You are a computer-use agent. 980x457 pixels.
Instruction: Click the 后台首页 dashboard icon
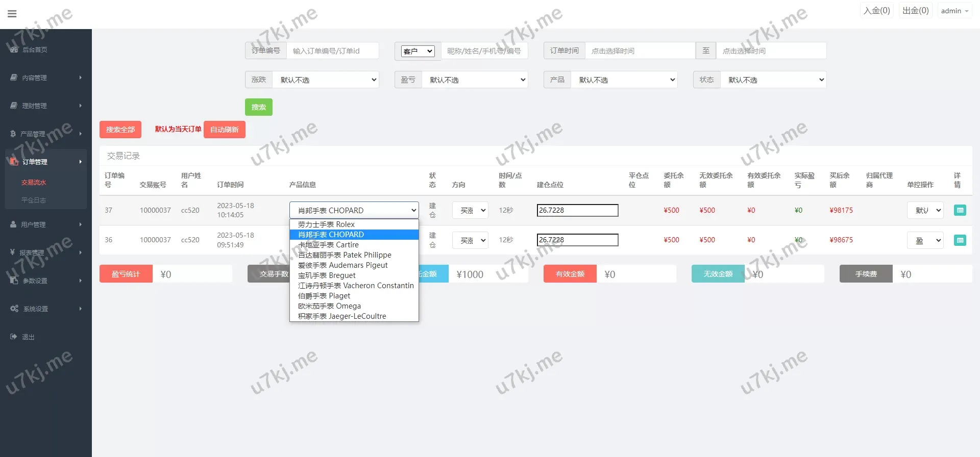coord(14,49)
